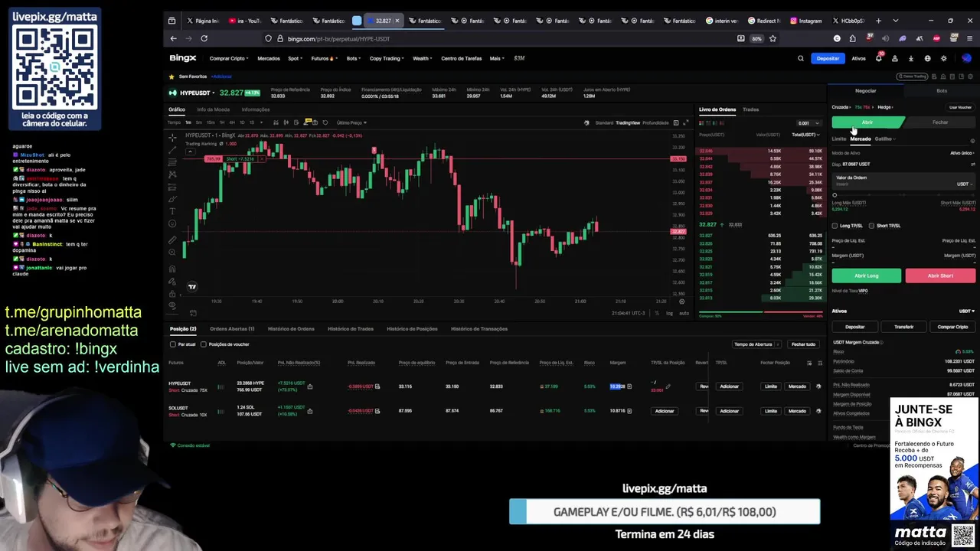Screen dimensions: 980x551
Task: Switch to the Trades tab
Action: [750, 109]
